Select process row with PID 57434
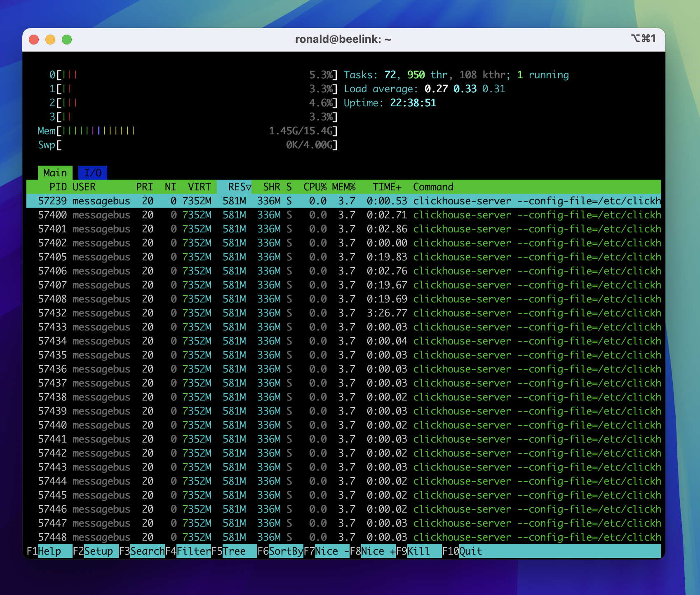 [344, 341]
